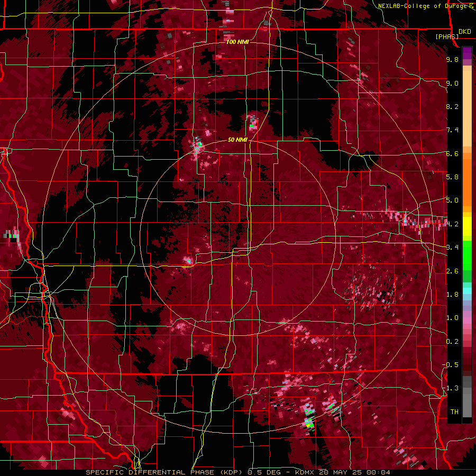
Task: Pick the yellow segment of the color bar
Action: pos(467,226)
